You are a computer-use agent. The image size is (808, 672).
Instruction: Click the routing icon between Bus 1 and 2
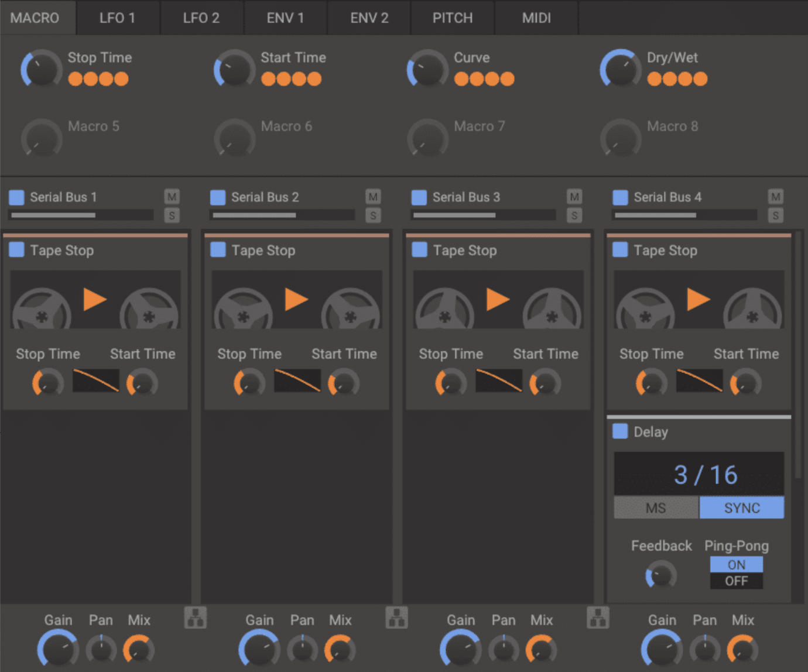[195, 618]
